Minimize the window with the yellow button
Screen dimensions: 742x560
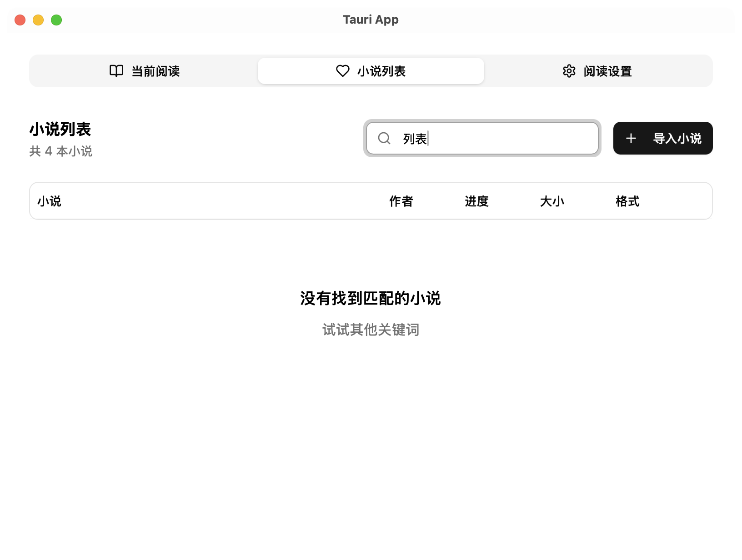[x=38, y=20]
